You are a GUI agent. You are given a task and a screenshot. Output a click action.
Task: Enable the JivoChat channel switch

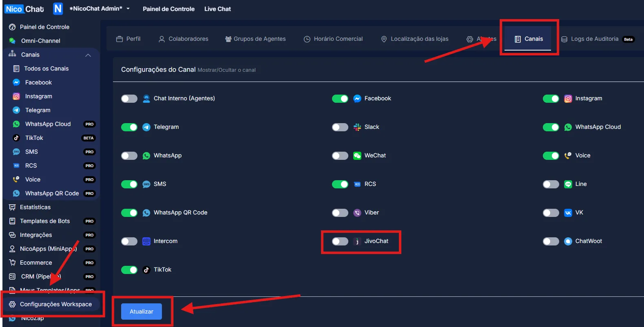point(340,241)
